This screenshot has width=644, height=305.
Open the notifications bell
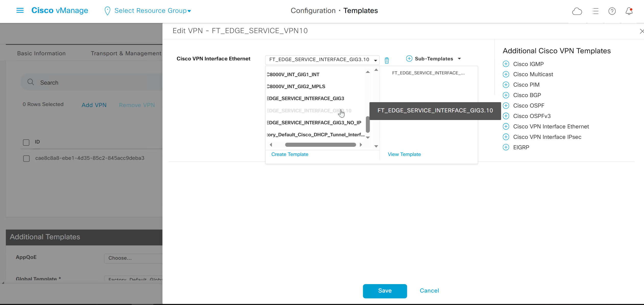click(629, 11)
